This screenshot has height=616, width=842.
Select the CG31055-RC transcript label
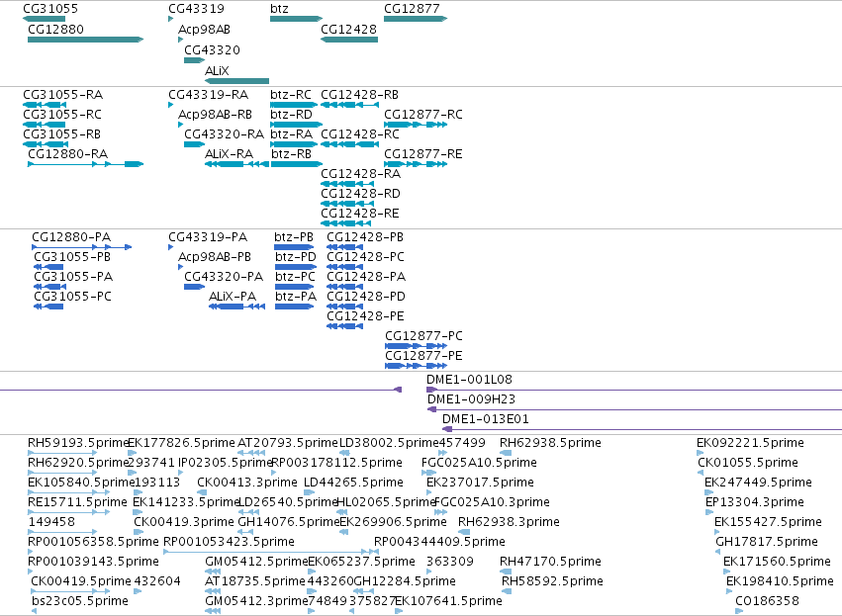point(62,115)
